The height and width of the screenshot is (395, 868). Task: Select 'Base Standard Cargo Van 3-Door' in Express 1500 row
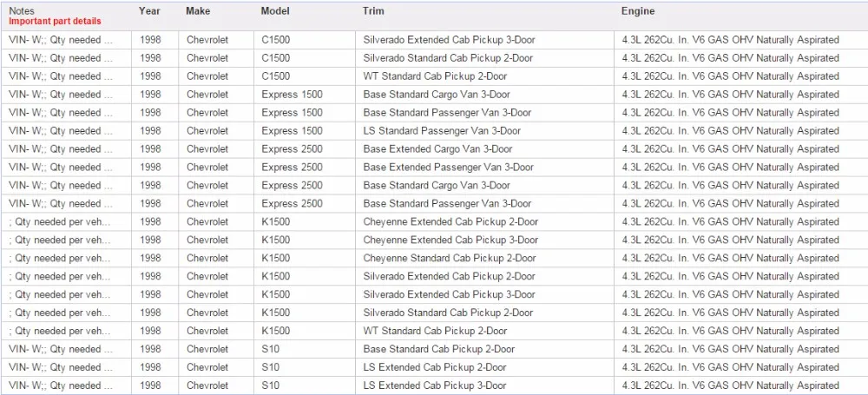(437, 95)
